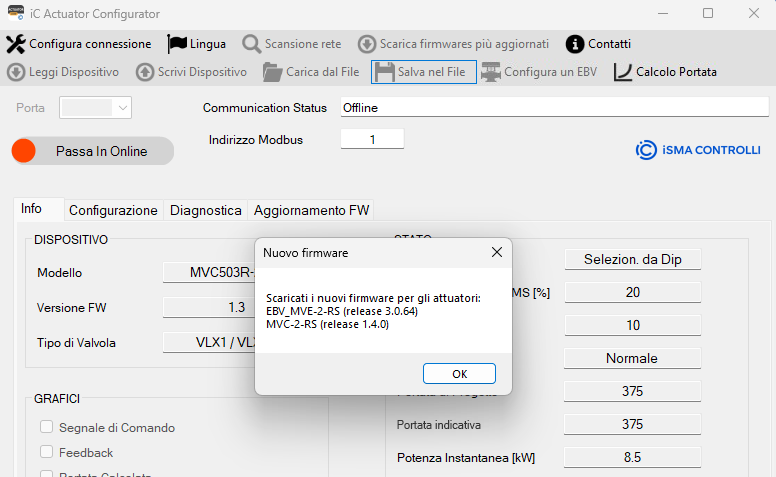Click the Lingua flag icon
This screenshot has height=477, width=776.
coord(177,44)
